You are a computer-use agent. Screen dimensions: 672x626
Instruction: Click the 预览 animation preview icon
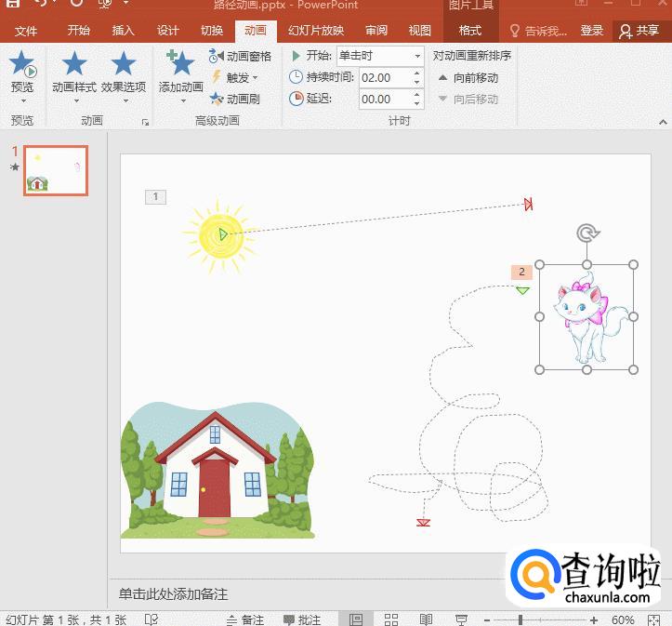pyautogui.click(x=22, y=67)
